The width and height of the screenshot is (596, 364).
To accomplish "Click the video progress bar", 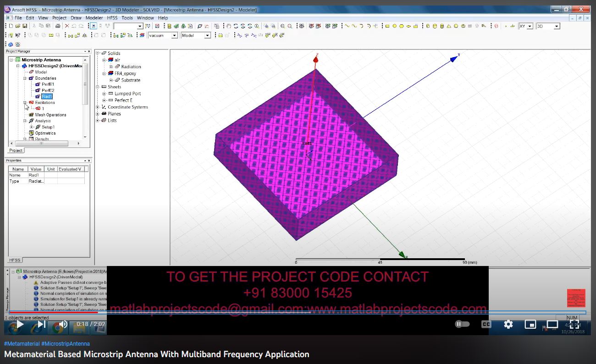I will point(293,313).
